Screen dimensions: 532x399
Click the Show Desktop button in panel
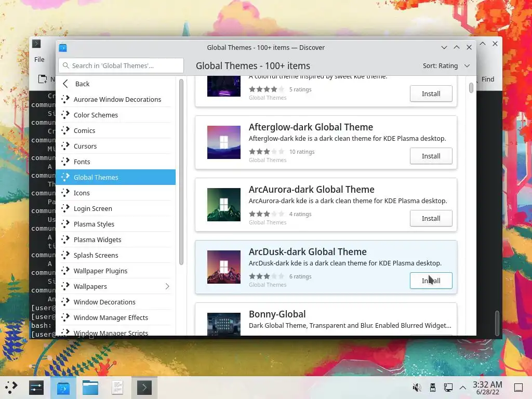[518, 388]
